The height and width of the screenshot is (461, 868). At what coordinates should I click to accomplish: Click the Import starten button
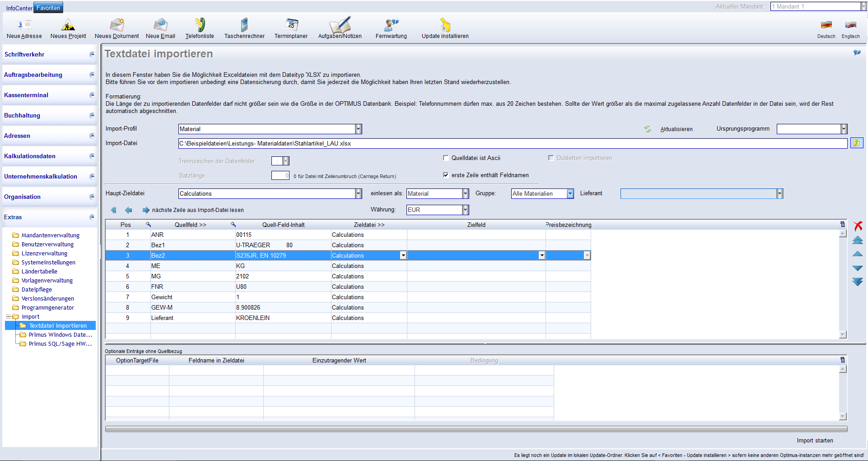pyautogui.click(x=815, y=441)
